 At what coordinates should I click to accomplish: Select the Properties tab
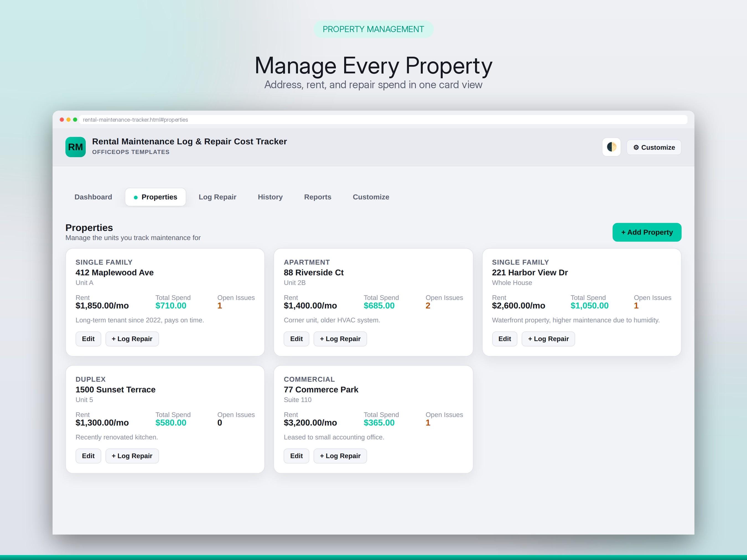pyautogui.click(x=155, y=197)
